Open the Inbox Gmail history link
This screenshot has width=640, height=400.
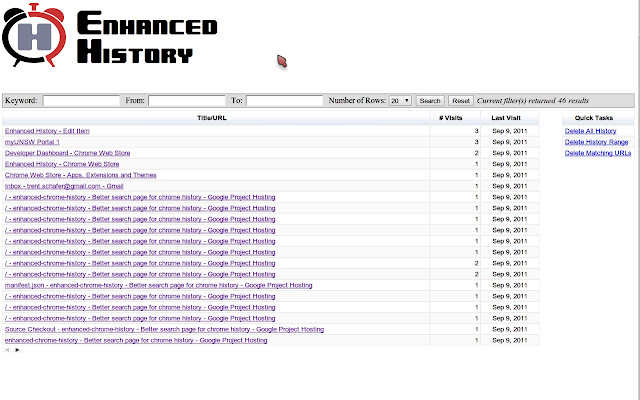coord(64,186)
